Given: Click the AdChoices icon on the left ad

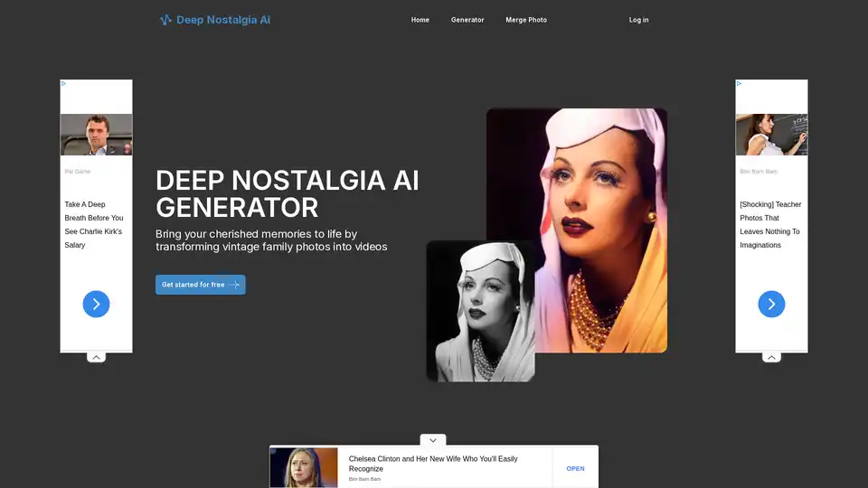Looking at the screenshot, I should click(63, 83).
